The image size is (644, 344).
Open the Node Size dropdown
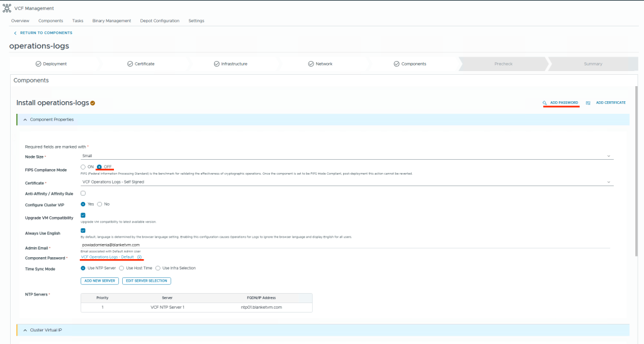click(346, 156)
